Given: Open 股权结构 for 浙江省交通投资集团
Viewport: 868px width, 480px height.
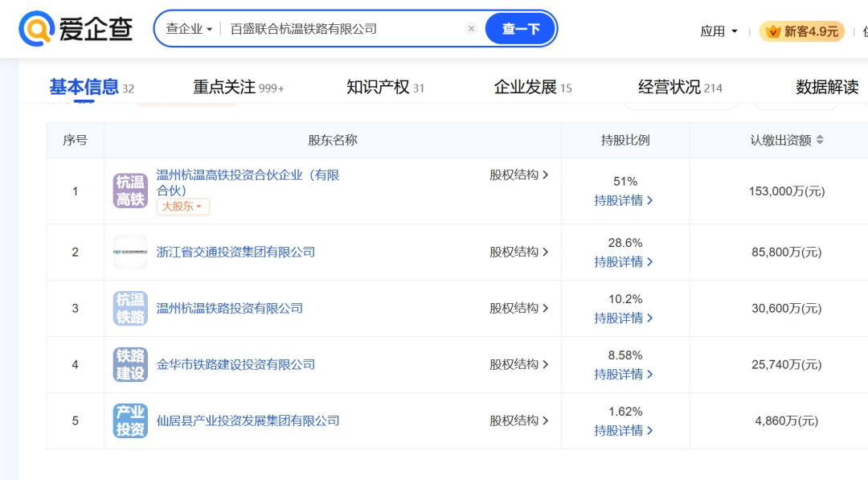Looking at the screenshot, I should pos(518,252).
